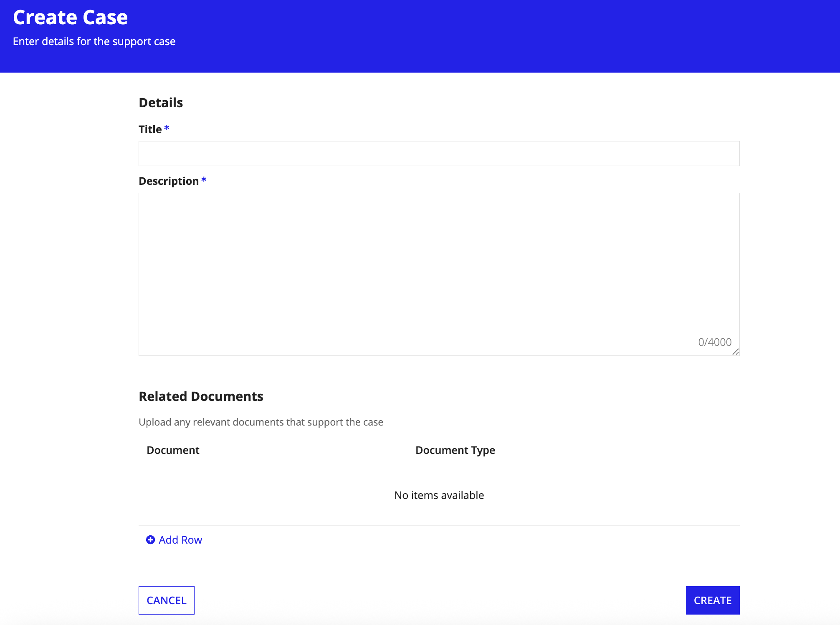Click the Enter details for the support case subtitle
840x625 pixels.
coord(94,41)
